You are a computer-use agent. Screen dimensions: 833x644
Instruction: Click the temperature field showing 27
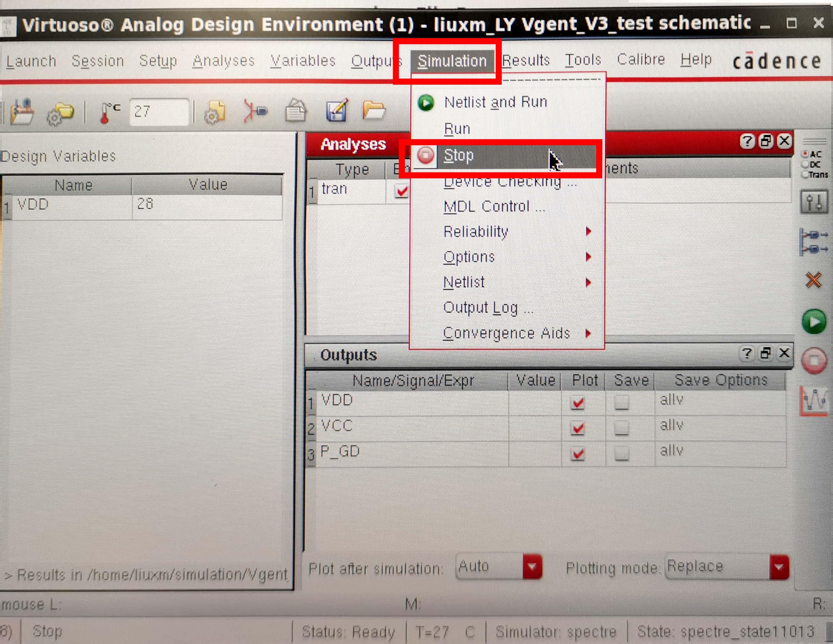(x=159, y=112)
